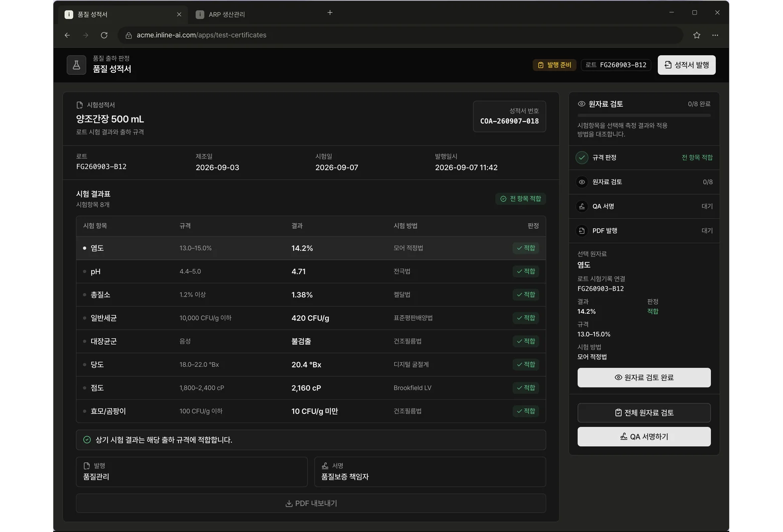Select the 점도 test row
The width and height of the screenshot is (783, 532).
pyautogui.click(x=311, y=388)
